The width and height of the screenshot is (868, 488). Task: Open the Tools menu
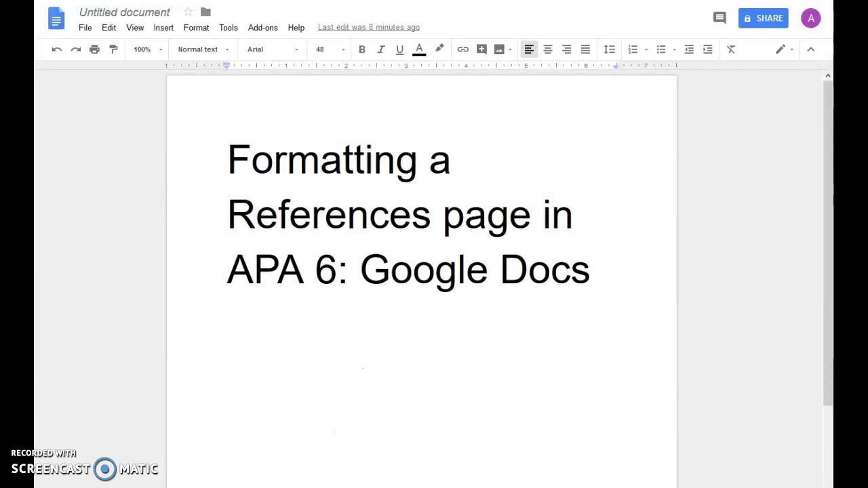[228, 28]
